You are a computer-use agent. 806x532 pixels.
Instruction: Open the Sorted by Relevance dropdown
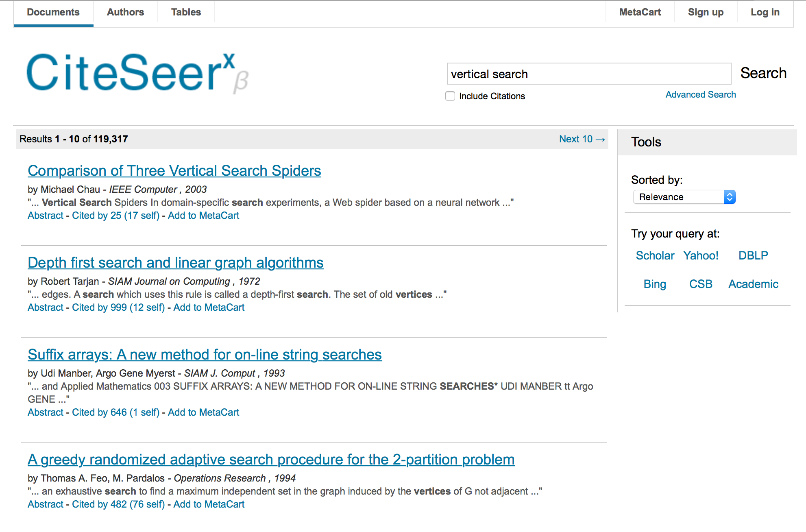(x=684, y=197)
